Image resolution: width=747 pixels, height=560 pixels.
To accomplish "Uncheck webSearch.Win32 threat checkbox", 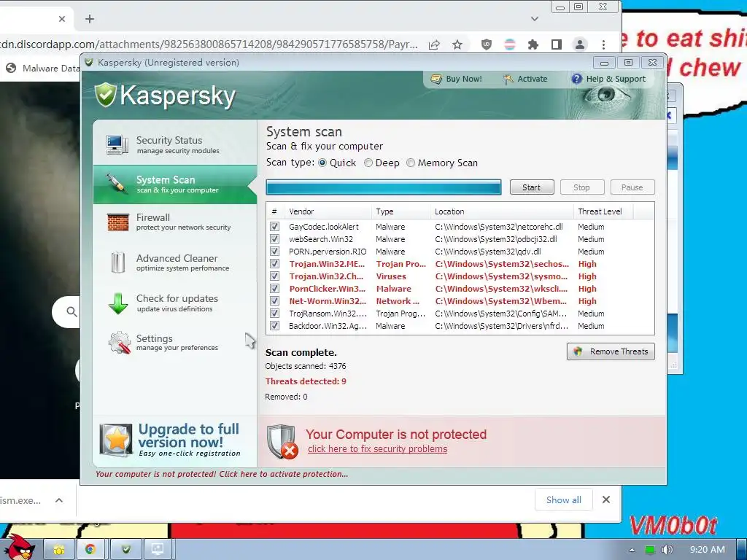I will click(274, 239).
